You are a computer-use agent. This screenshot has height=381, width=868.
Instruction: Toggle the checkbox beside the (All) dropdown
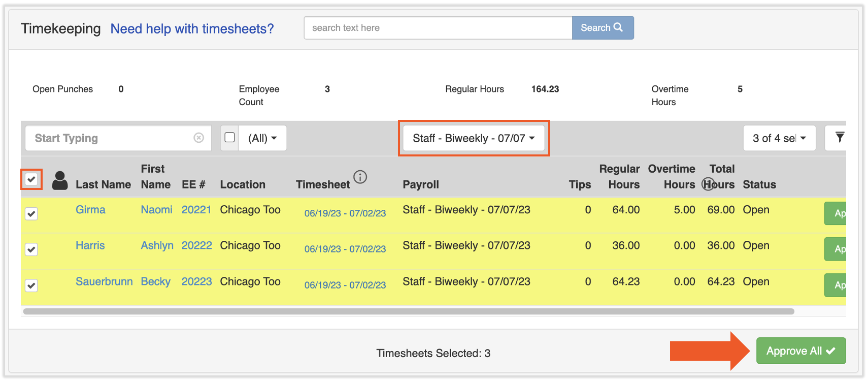point(230,138)
